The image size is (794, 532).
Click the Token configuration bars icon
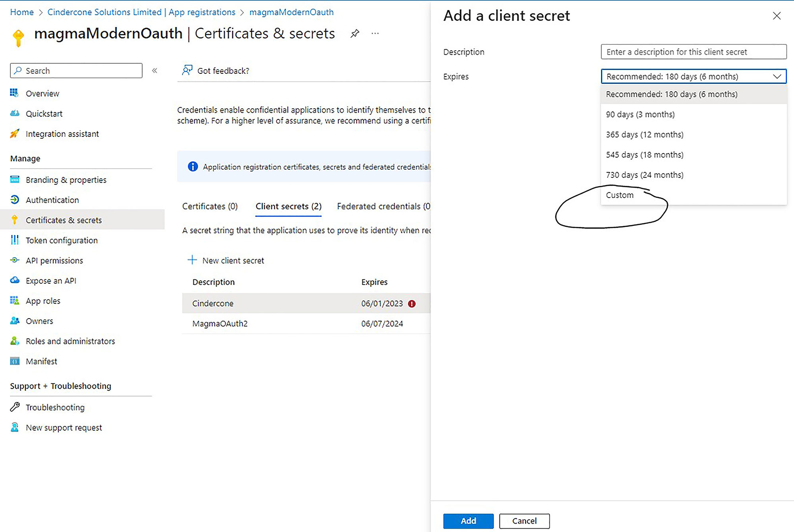15,240
